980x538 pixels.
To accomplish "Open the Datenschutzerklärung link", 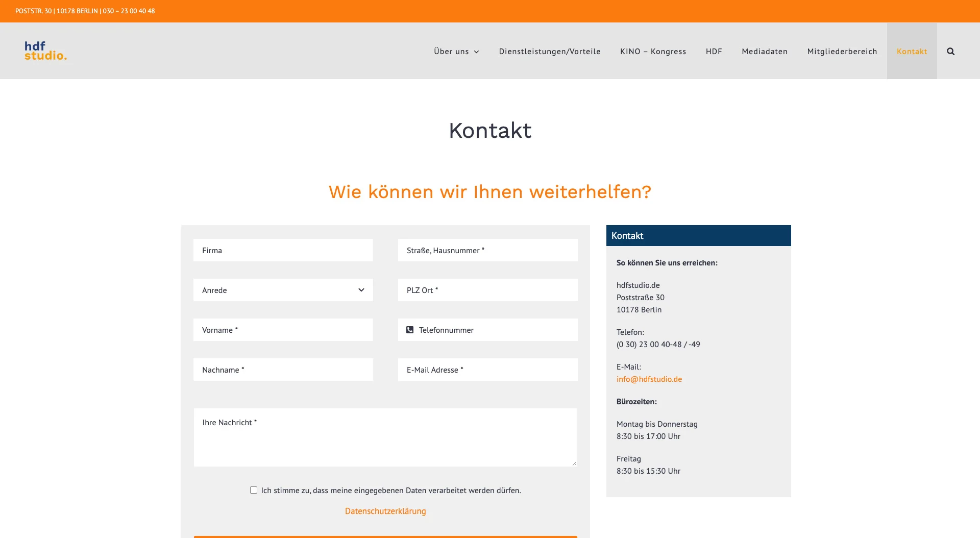I will click(385, 511).
